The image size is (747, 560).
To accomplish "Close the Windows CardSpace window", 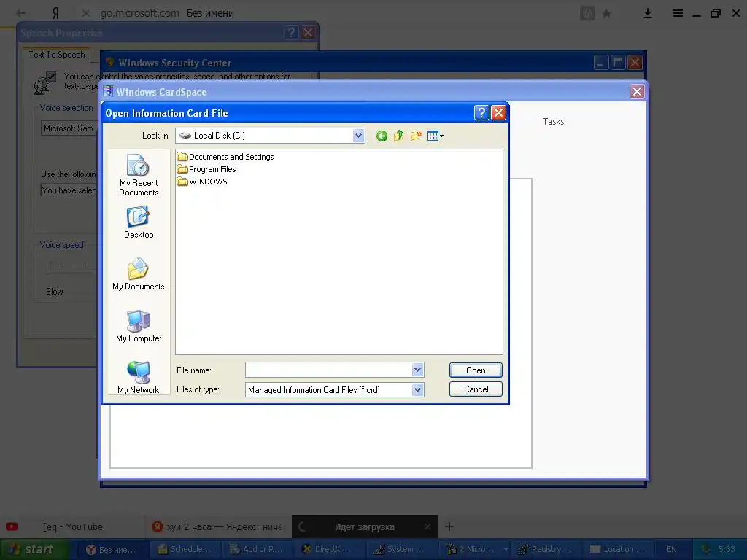I will coord(637,91).
